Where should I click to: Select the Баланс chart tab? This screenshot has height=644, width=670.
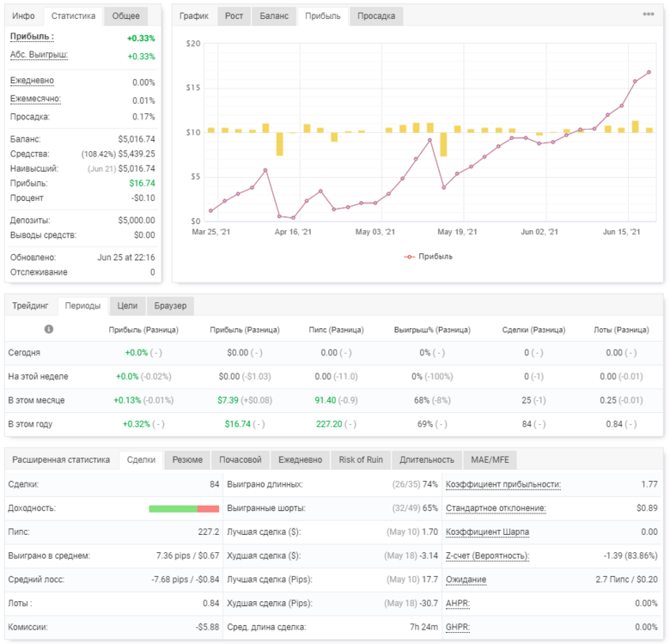pos(274,15)
